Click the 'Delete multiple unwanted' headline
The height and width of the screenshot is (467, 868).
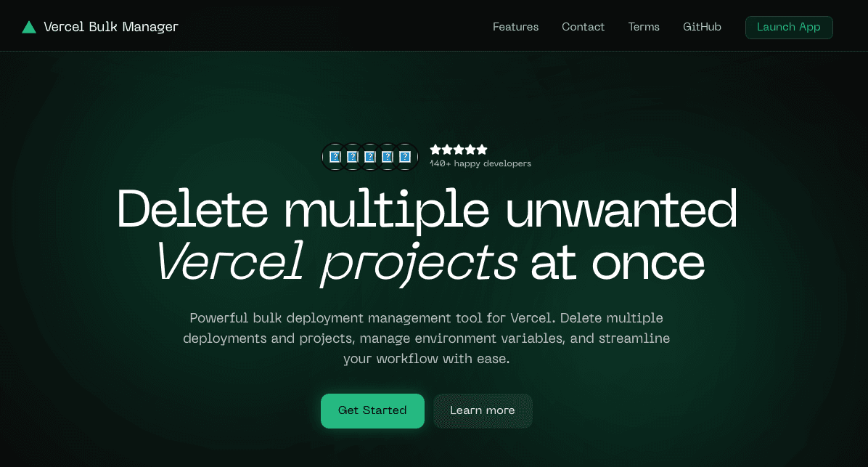pyautogui.click(x=427, y=210)
